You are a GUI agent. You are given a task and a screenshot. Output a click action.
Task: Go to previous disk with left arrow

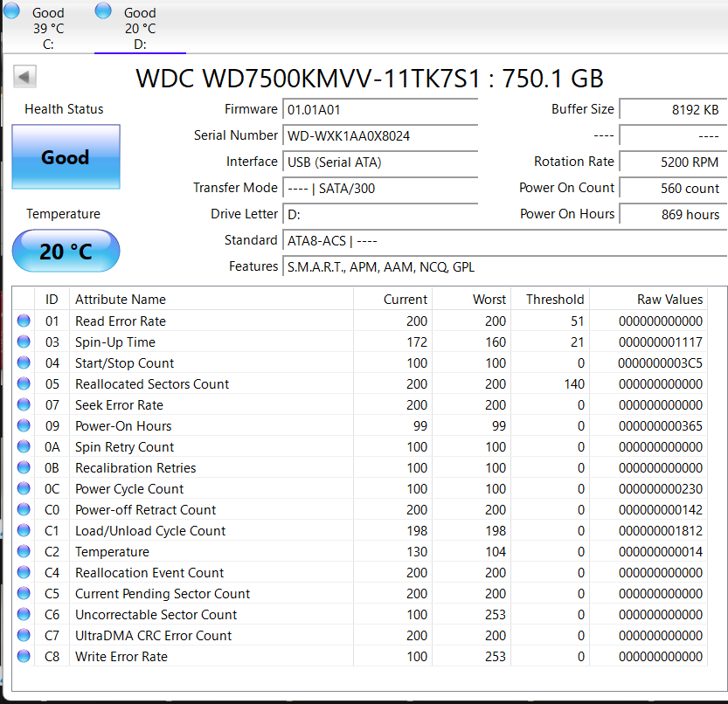(x=24, y=76)
